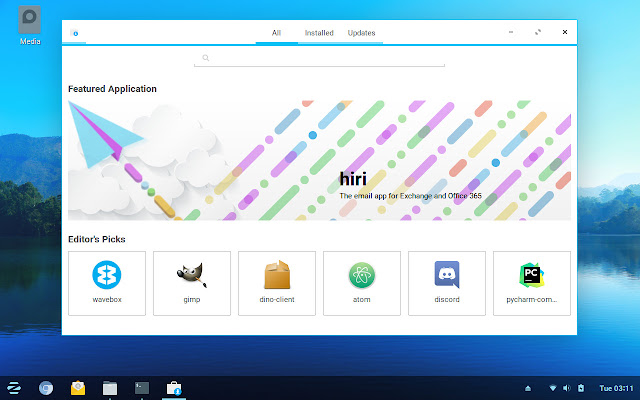
Task: Switch to the Installed tab
Action: [x=319, y=33]
